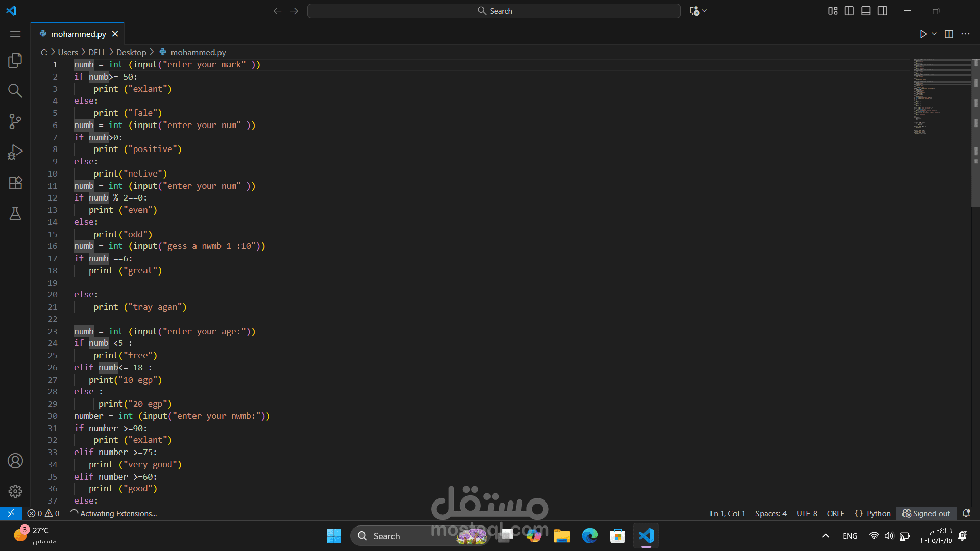Image resolution: width=980 pixels, height=551 pixels.
Task: Switch to VS Code taskbar icon
Action: coord(646,536)
